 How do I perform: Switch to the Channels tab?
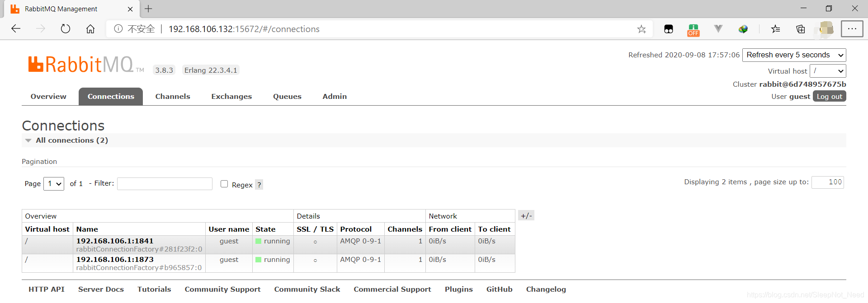pyautogui.click(x=173, y=97)
